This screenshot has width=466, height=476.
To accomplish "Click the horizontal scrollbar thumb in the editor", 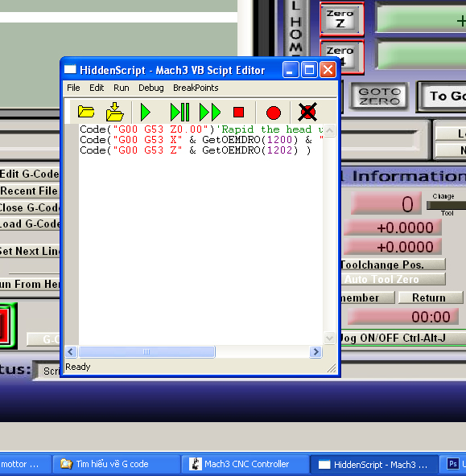I will tap(146, 352).
